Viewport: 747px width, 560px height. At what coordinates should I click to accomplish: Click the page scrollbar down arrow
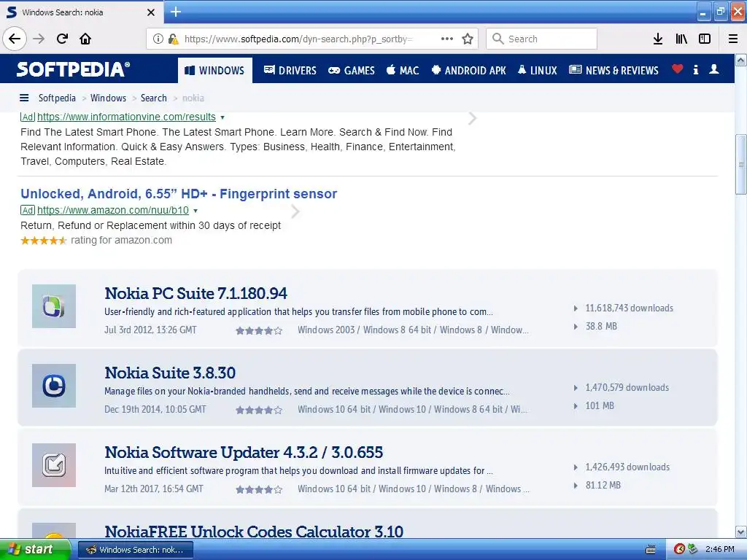click(741, 532)
